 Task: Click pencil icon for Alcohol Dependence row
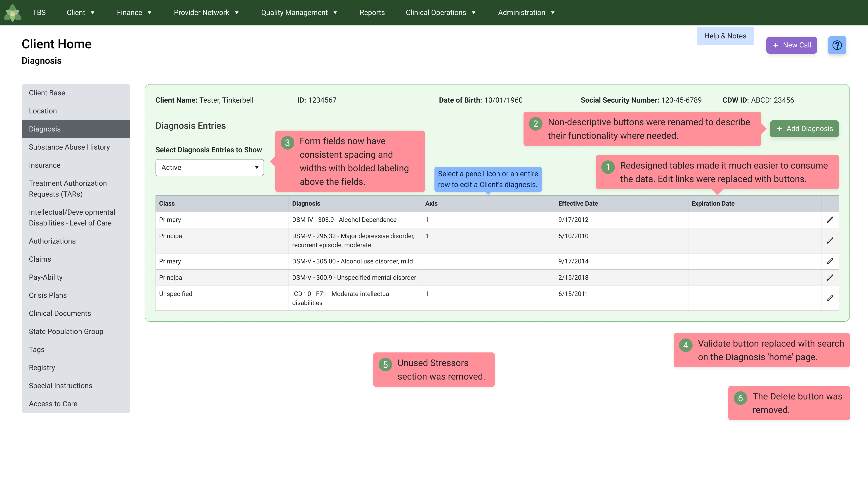(830, 220)
